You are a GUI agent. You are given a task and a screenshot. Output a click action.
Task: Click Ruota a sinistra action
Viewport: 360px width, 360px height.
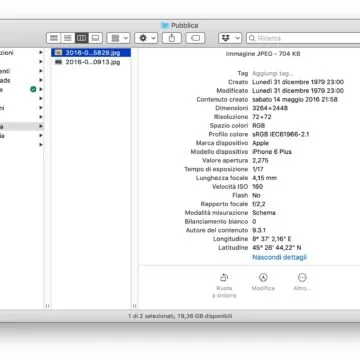pyautogui.click(x=224, y=285)
